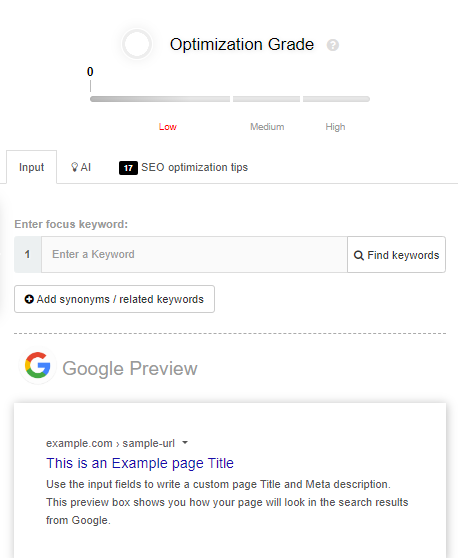The image size is (458, 558).
Task: Click the plus icon for adding synonyms
Action: coord(29,299)
